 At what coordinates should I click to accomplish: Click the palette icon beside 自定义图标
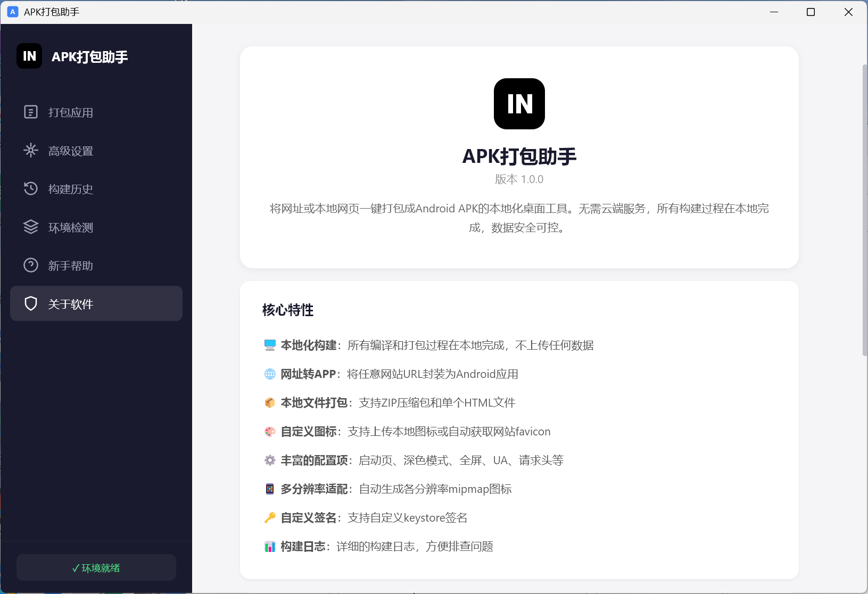[x=270, y=431]
